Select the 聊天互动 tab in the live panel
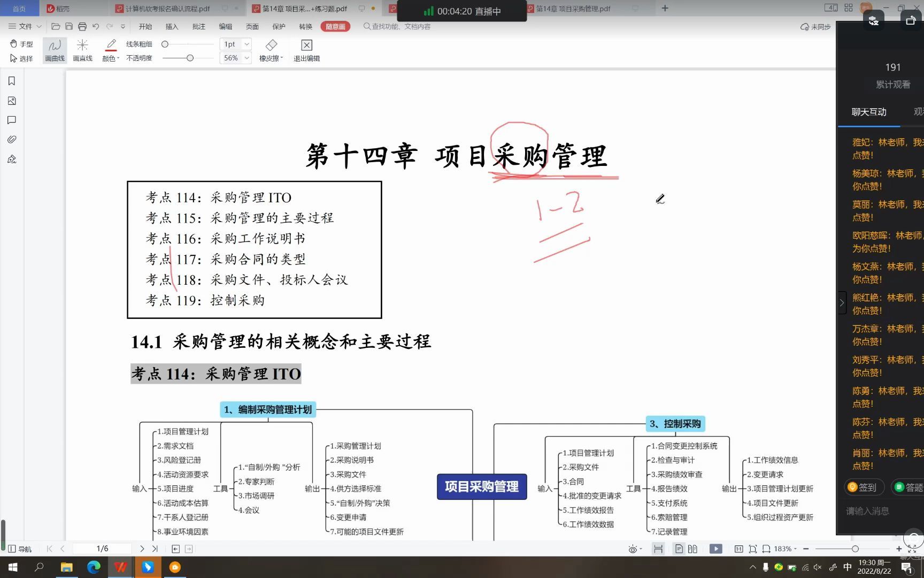 (869, 112)
